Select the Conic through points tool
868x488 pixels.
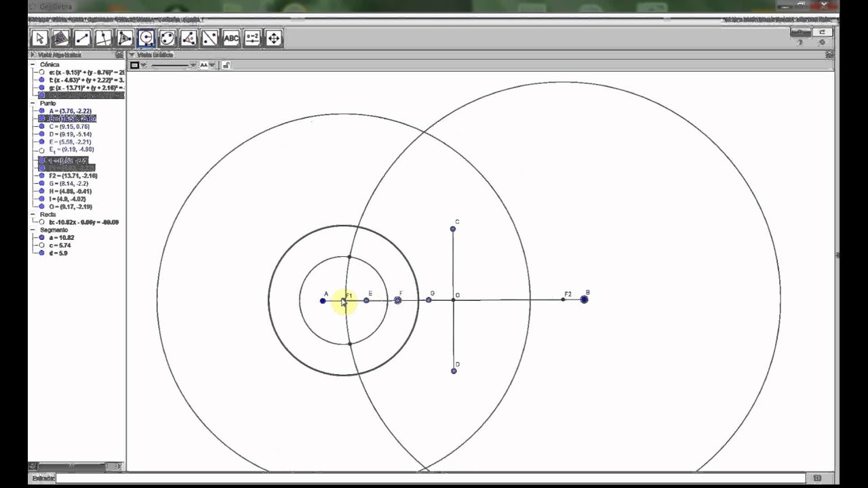[x=167, y=38]
